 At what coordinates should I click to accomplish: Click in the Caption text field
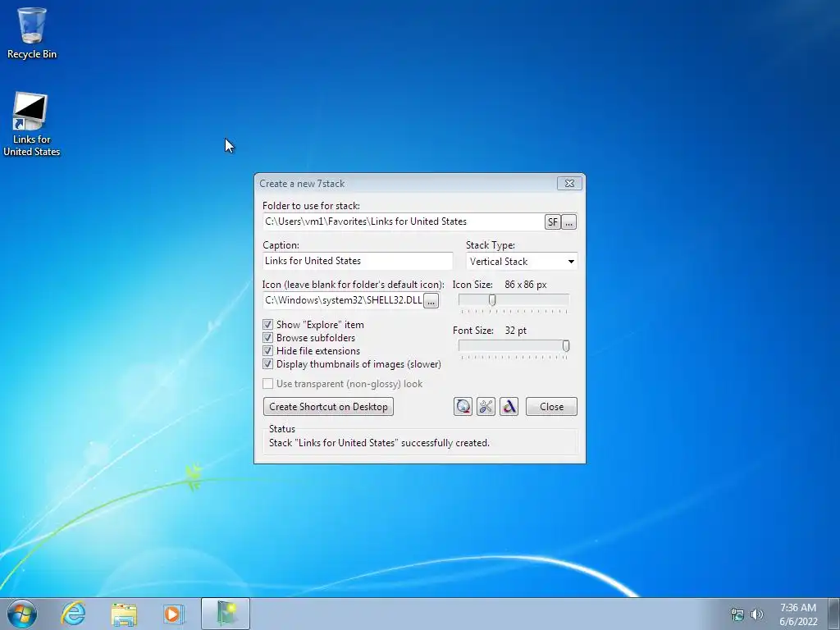(358, 261)
